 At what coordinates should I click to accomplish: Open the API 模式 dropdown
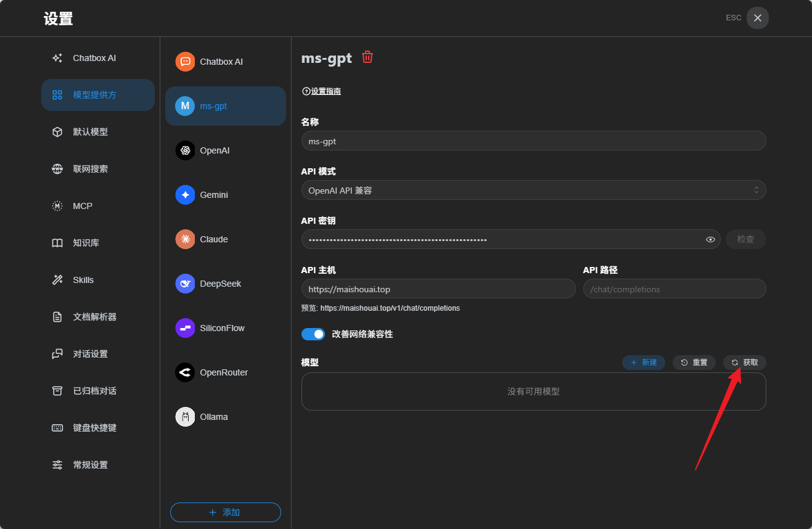point(533,190)
